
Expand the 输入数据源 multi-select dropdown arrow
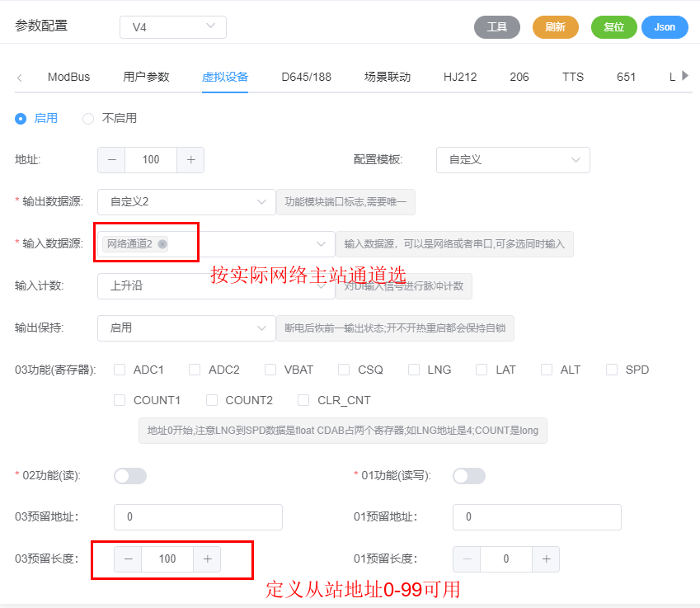coord(321,244)
